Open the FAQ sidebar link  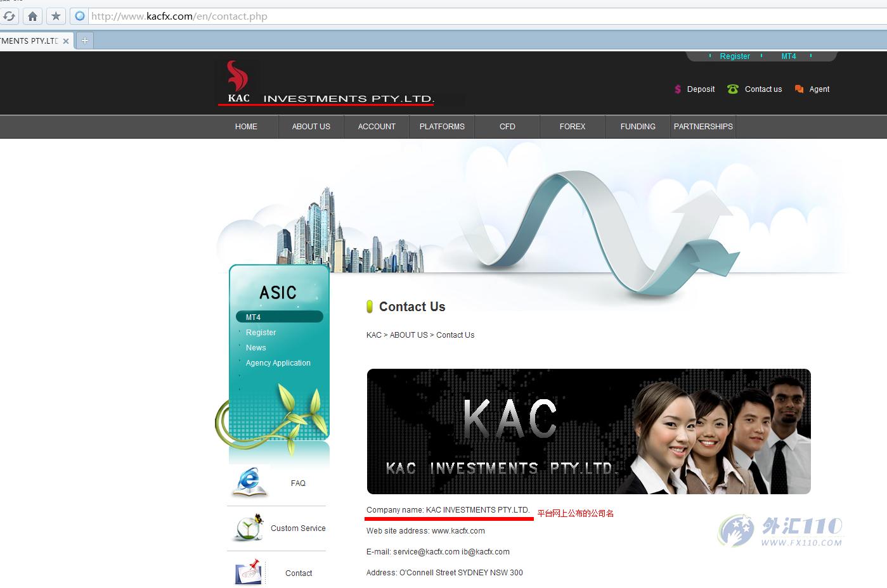[298, 483]
